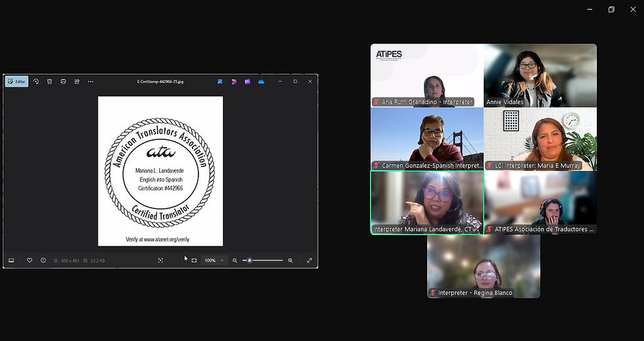Click the Interpreter Mariana Landaverde name label
644x341 pixels.
422,229
